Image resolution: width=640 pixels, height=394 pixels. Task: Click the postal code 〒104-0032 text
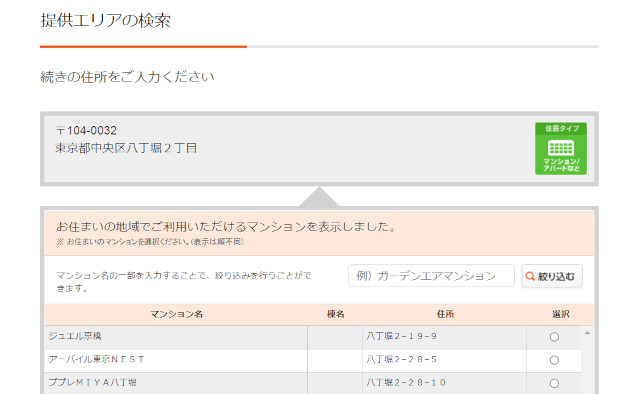[x=87, y=131]
